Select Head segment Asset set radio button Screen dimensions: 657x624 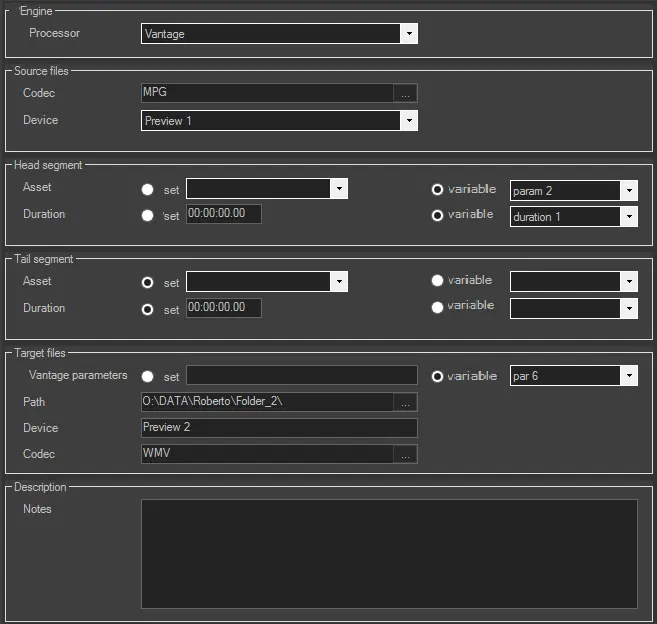pos(148,189)
